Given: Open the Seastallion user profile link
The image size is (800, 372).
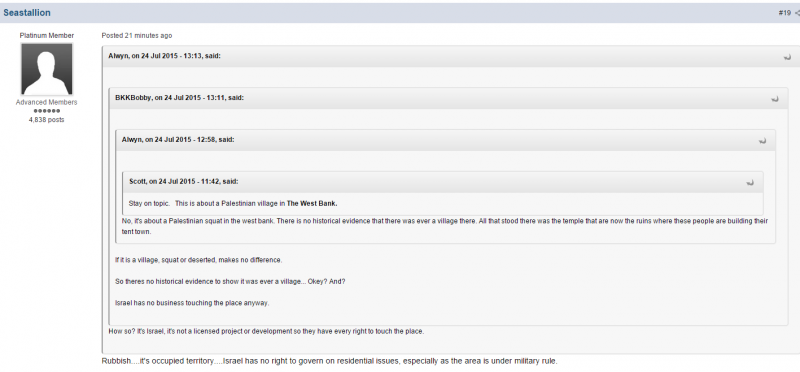Looking at the screenshot, I should tap(27, 13).
